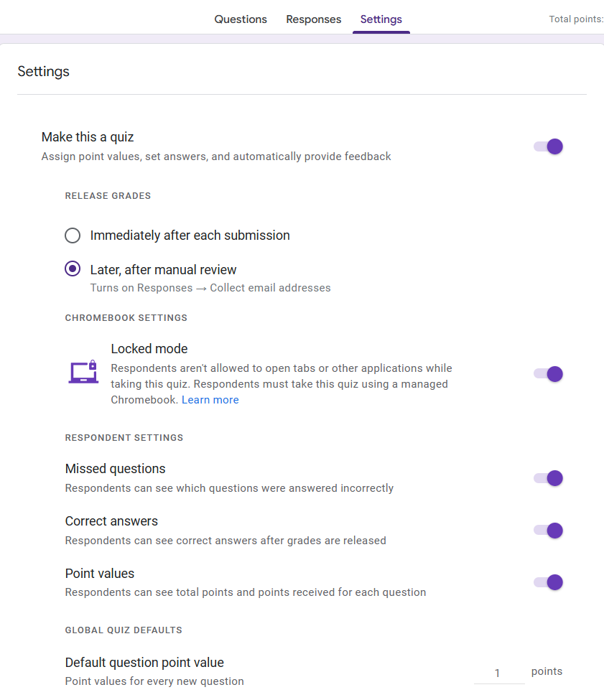Click the Settings page heading
The width and height of the screenshot is (604, 700).
point(43,71)
